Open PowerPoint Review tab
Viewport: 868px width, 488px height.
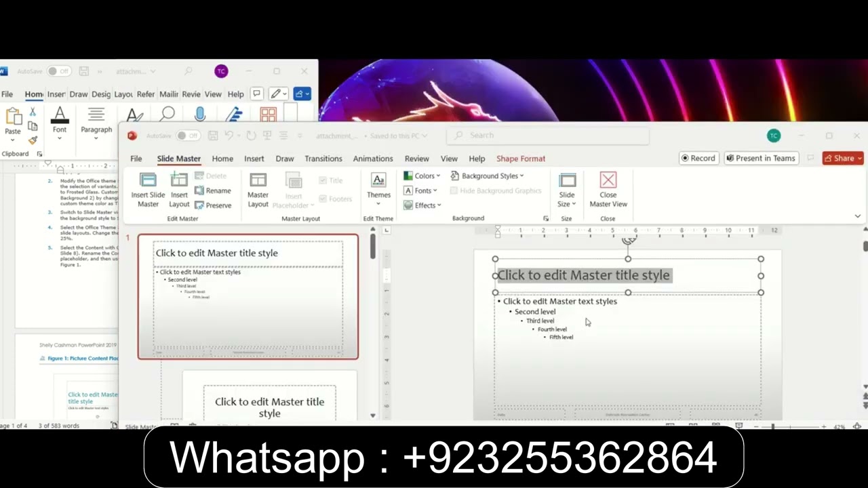[417, 159]
